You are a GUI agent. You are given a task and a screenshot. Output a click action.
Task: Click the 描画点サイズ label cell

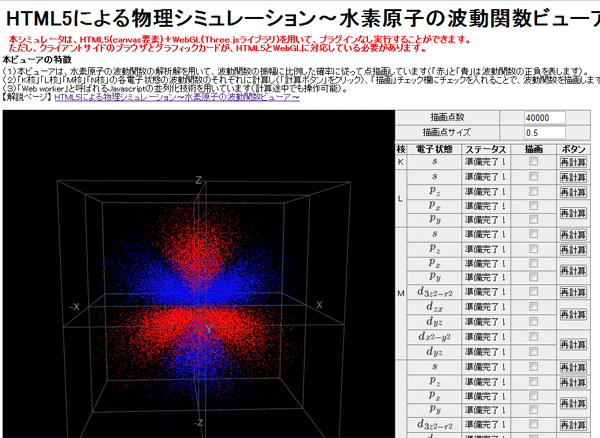click(447, 132)
